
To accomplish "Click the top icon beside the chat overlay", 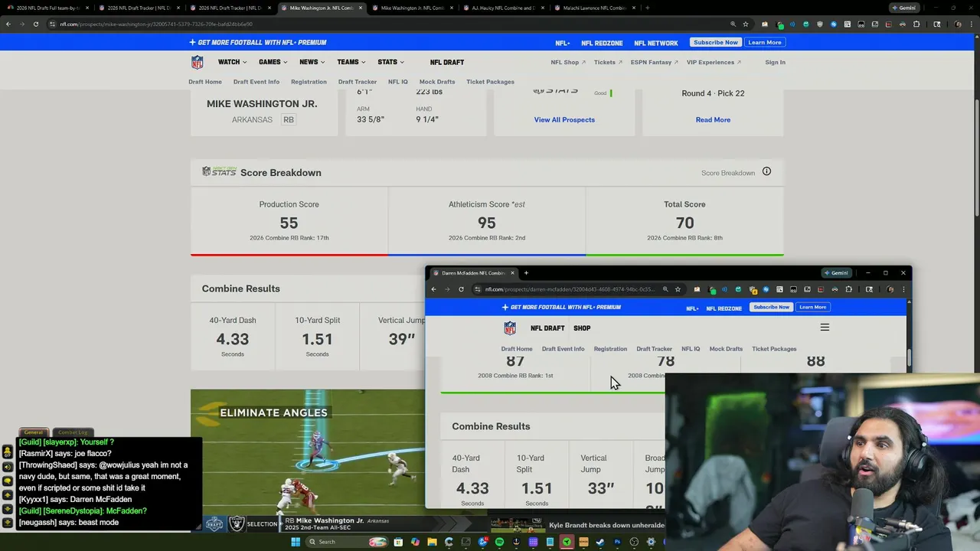I will coord(8,452).
